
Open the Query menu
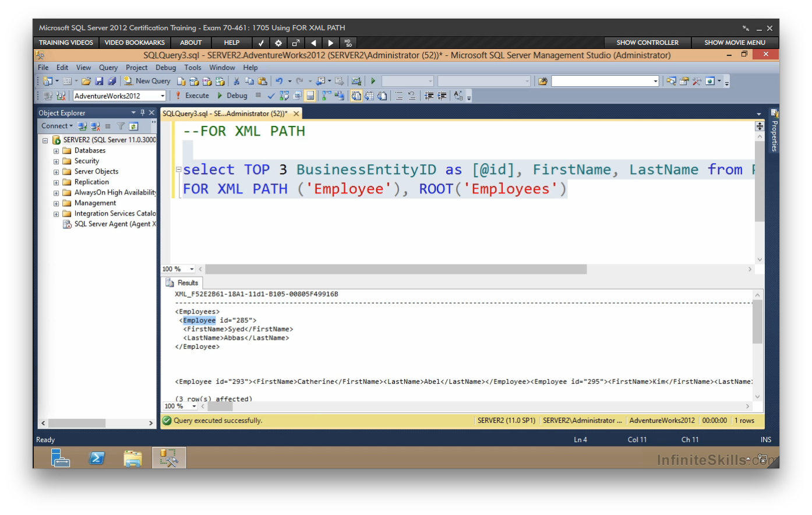click(108, 68)
